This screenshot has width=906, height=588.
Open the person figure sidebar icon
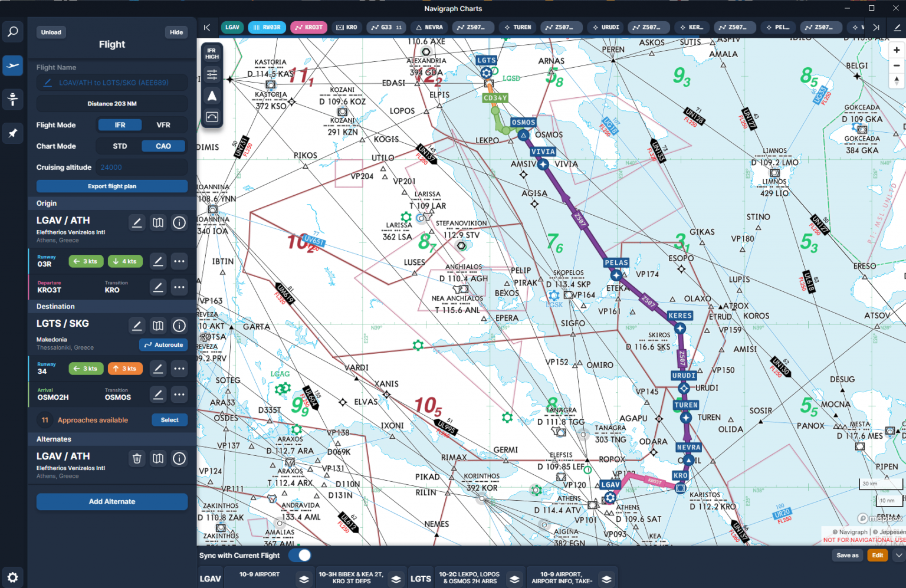point(12,99)
